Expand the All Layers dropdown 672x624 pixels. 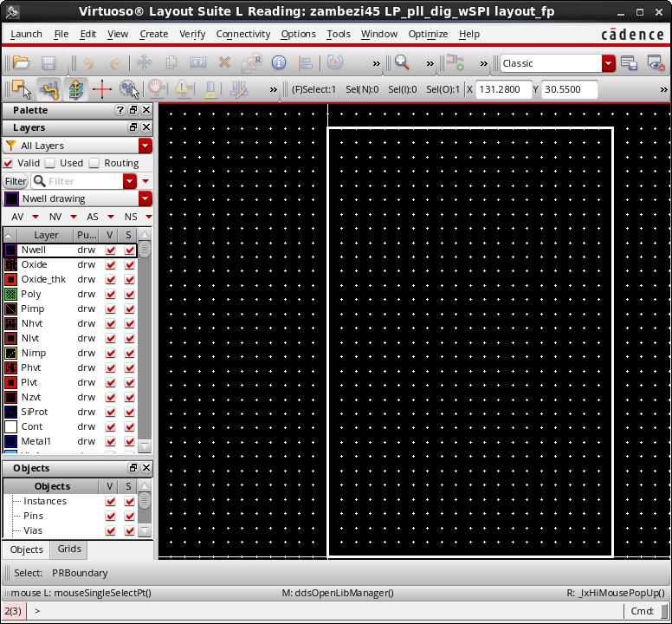(x=145, y=146)
